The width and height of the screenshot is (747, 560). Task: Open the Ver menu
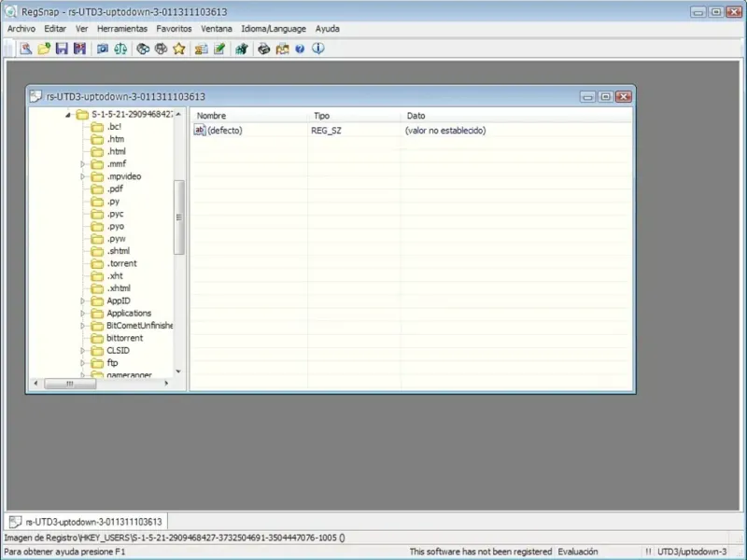click(x=81, y=29)
